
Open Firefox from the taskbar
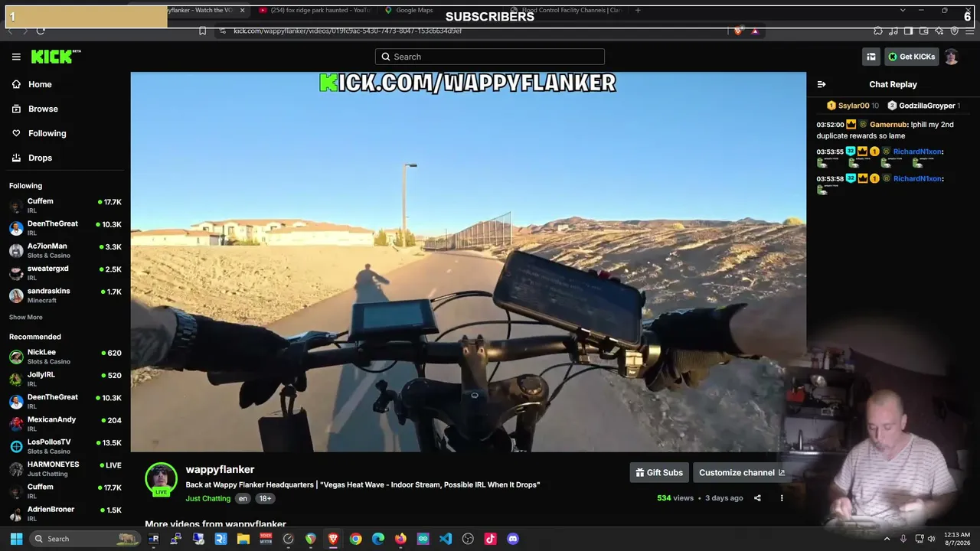(400, 539)
